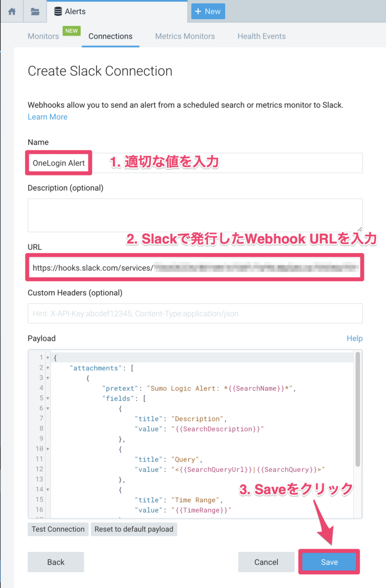The height and width of the screenshot is (588, 386).
Task: Click into the Name input field
Action: [x=195, y=163]
